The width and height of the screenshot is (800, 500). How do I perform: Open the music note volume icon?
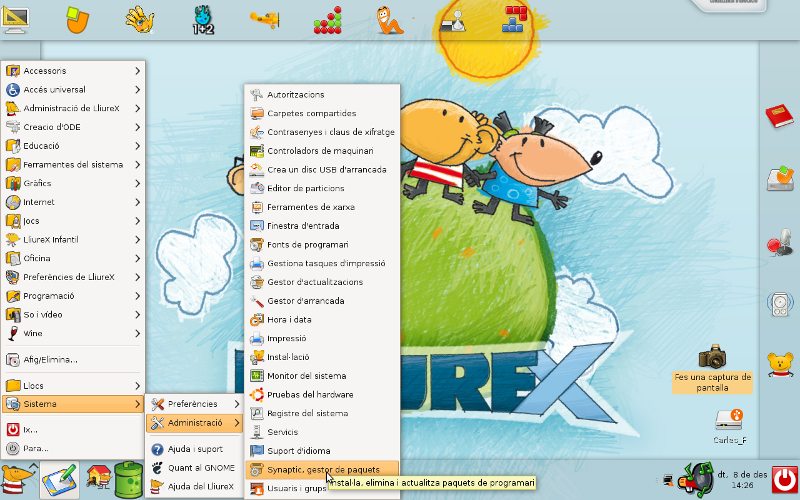[697, 479]
